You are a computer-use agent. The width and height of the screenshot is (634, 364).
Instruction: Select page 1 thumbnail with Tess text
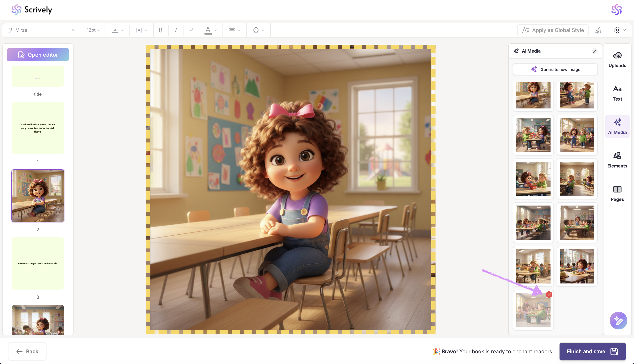[x=38, y=128]
